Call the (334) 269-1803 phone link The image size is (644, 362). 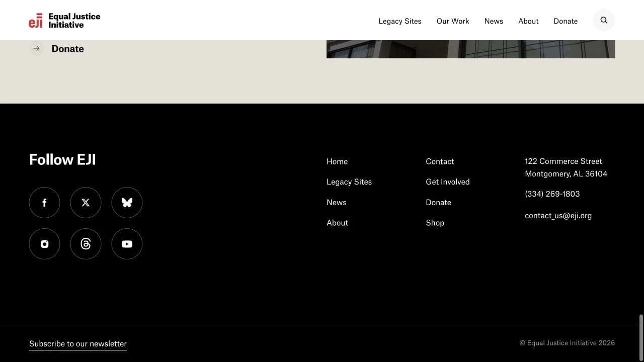[x=552, y=194]
